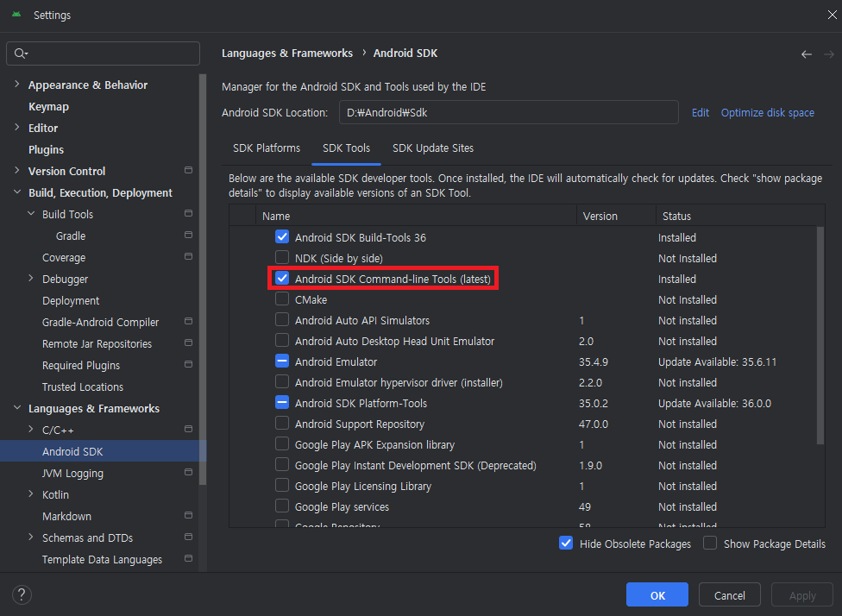Check Google Play APK Expansion library
This screenshot has height=616, width=842.
282,443
